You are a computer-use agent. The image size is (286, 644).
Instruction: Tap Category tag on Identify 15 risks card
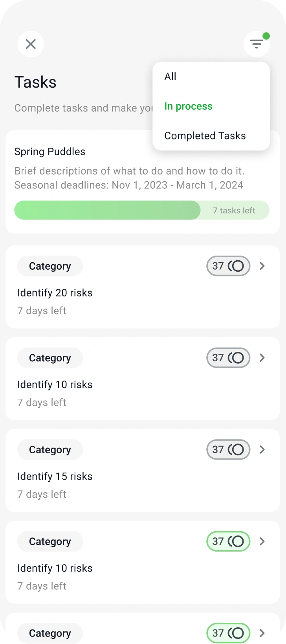point(50,449)
